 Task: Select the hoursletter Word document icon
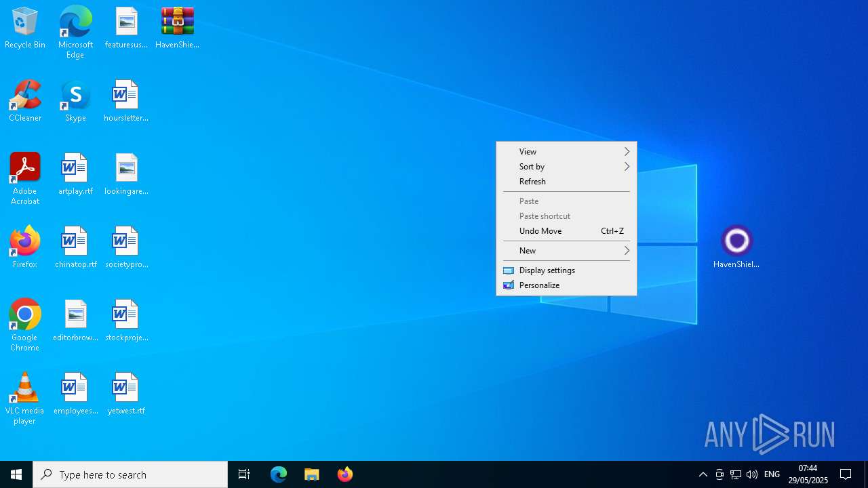(x=126, y=102)
